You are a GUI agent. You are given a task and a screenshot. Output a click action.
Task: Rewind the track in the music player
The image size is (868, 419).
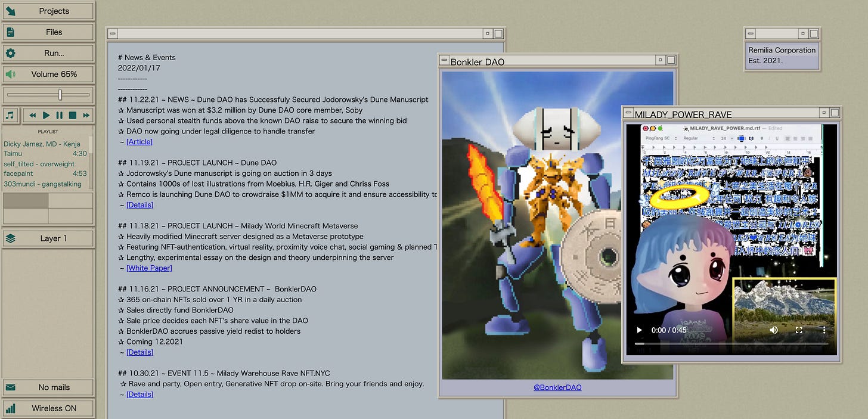click(33, 115)
